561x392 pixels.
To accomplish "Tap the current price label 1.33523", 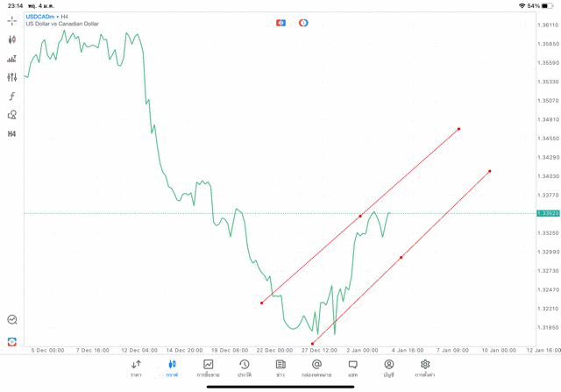I will (548, 213).
